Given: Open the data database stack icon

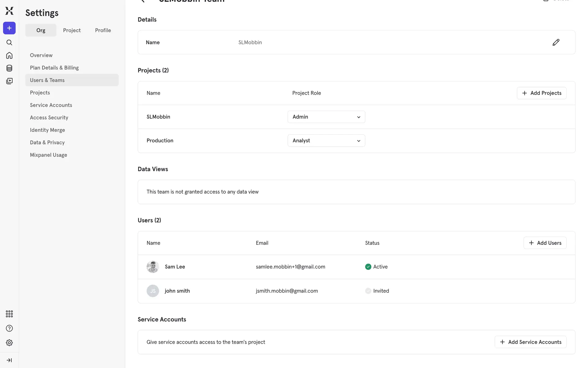Looking at the screenshot, I should click(9, 68).
